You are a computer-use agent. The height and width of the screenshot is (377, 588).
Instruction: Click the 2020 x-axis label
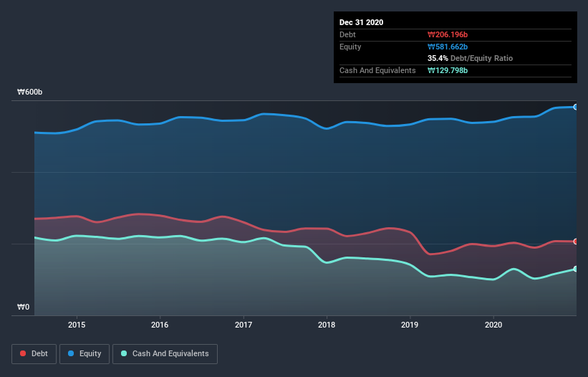493,325
